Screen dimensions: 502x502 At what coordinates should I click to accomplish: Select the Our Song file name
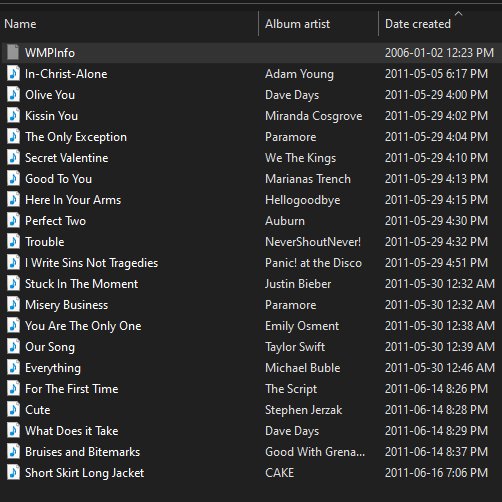(x=50, y=347)
